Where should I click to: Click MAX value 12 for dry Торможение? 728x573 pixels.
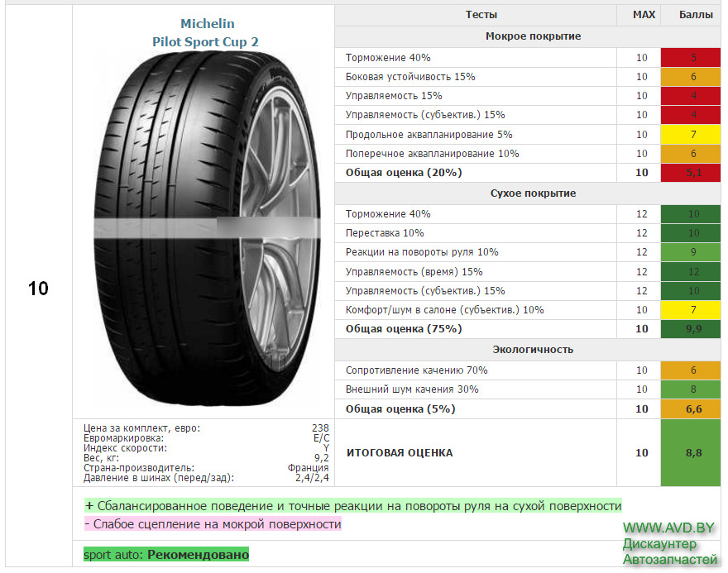pos(641,214)
